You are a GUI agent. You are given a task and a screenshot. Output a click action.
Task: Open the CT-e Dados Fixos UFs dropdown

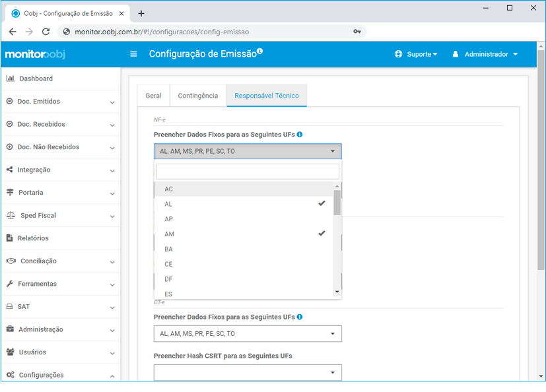click(x=248, y=333)
